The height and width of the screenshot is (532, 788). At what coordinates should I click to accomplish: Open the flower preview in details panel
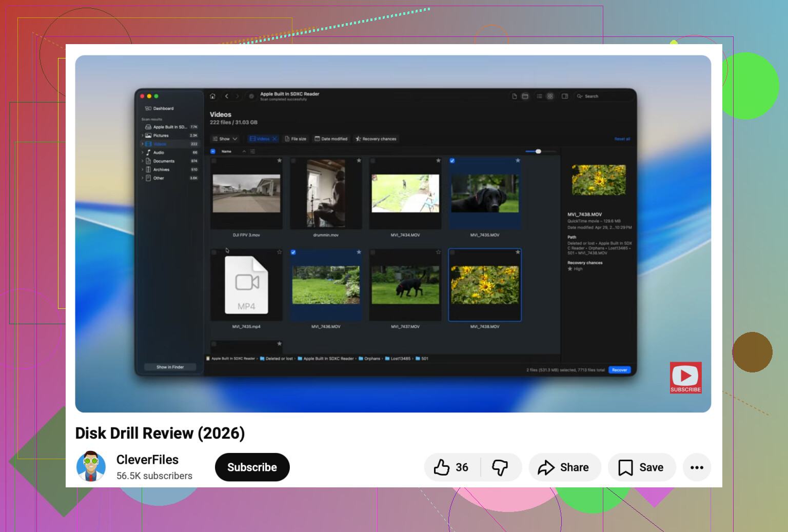tap(599, 180)
